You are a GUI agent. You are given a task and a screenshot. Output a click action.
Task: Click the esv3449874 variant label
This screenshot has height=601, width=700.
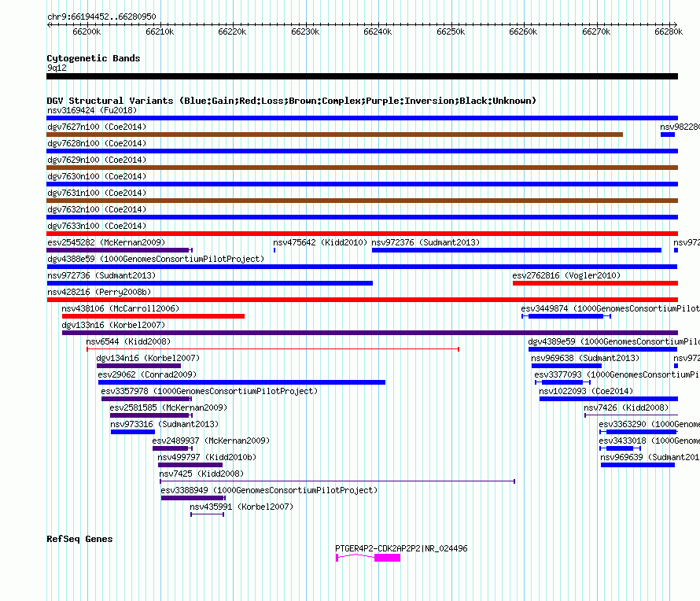coord(610,308)
